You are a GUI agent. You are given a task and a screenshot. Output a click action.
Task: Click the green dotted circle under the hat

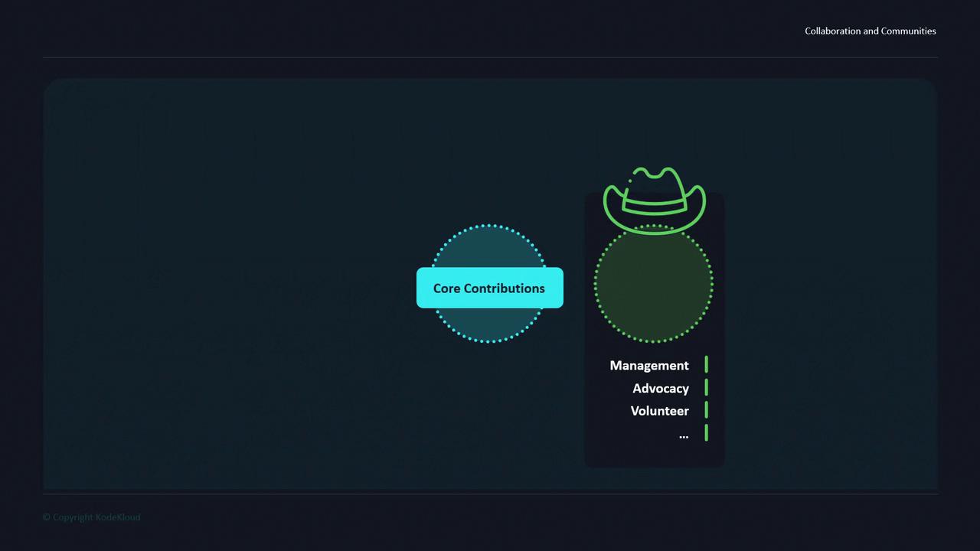click(654, 283)
